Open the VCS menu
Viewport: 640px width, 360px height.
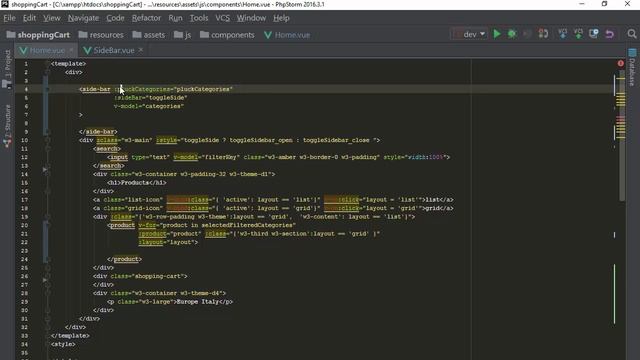pyautogui.click(x=222, y=18)
